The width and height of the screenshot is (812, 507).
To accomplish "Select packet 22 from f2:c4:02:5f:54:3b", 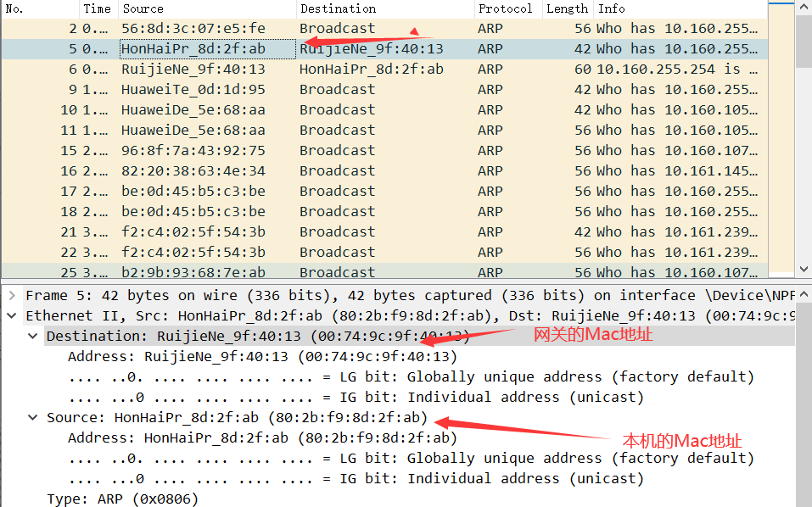I will (x=384, y=253).
